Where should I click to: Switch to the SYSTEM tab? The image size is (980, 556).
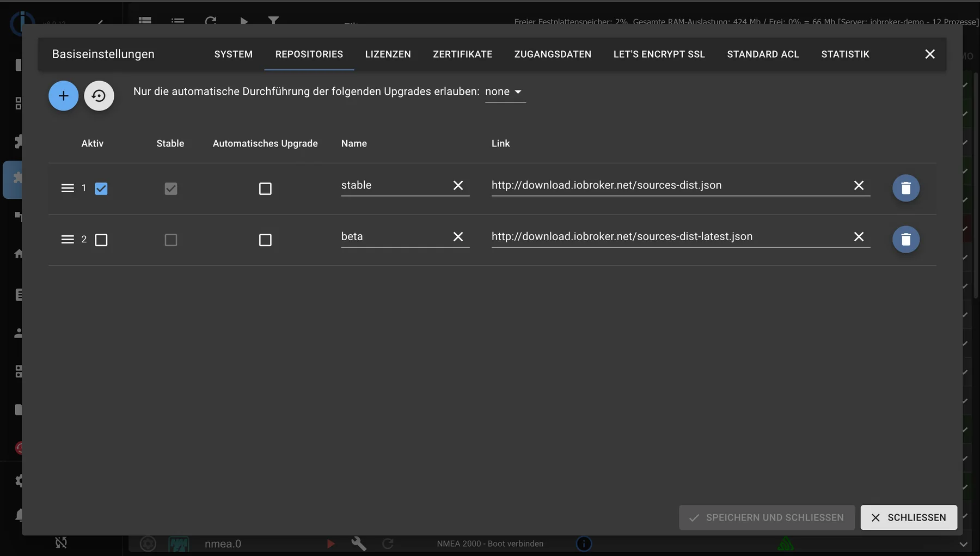(234, 54)
